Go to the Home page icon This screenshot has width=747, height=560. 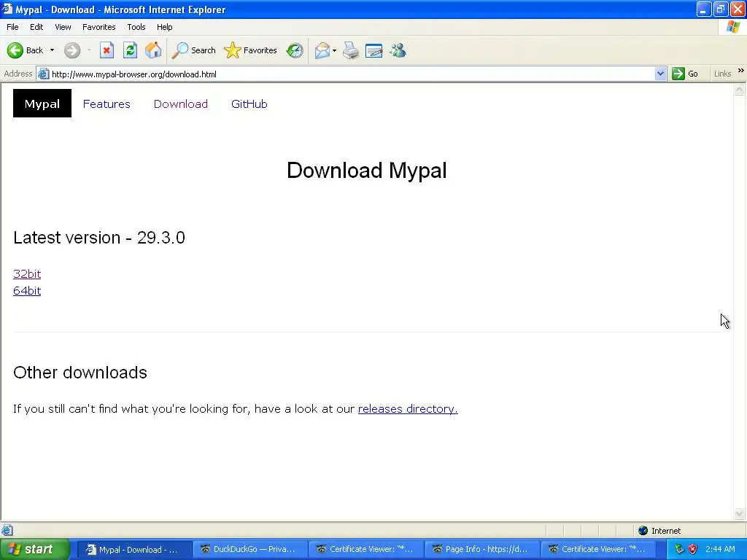point(153,50)
